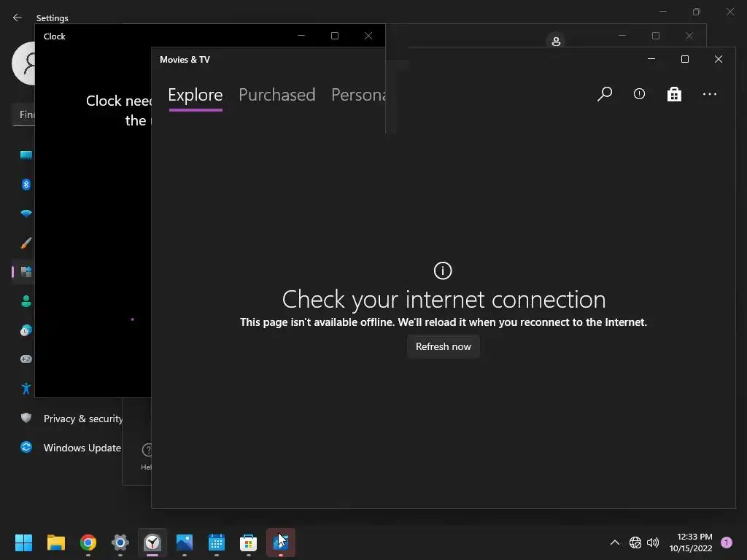
Task: Go back with the Settings back arrow
Action: [18, 17]
